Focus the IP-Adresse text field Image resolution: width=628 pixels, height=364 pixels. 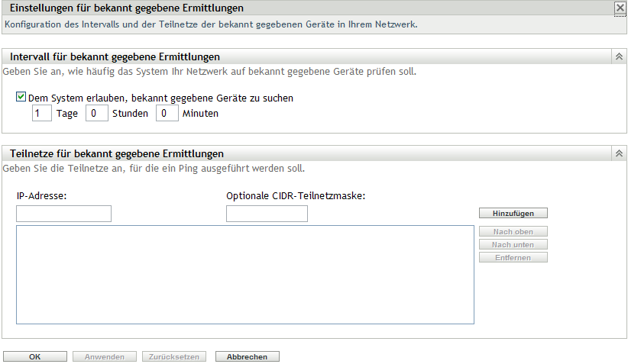(x=64, y=214)
